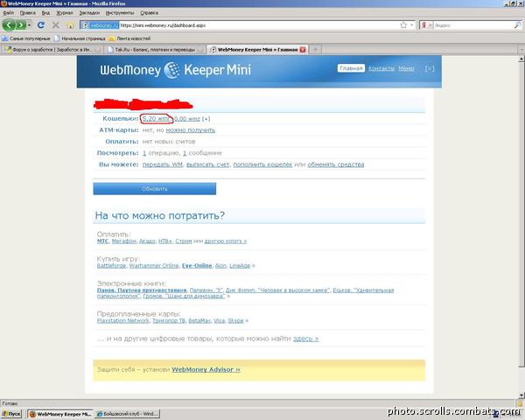The image size is (525, 420).
Task: Open the Правка menu
Action: (27, 13)
